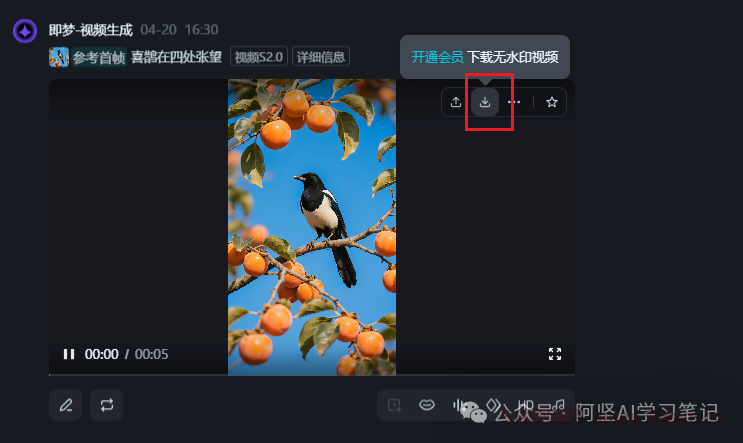
Task: Upscale the video with the HD icon
Action: pyautogui.click(x=526, y=405)
